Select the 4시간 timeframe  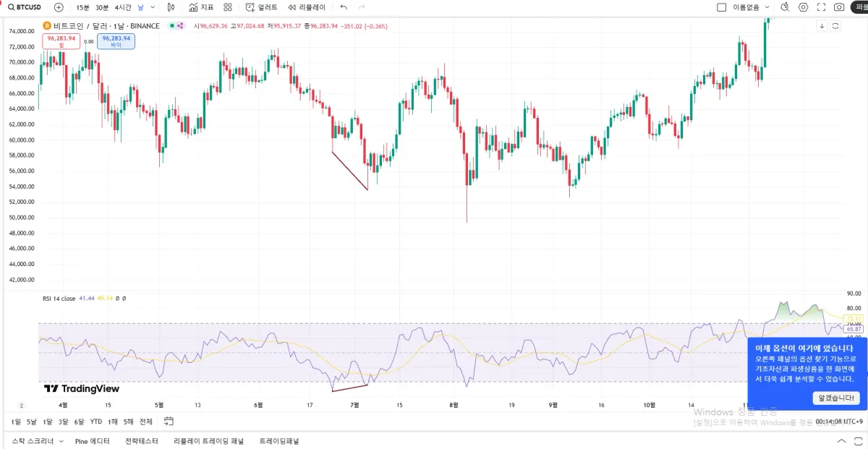pyautogui.click(x=123, y=7)
